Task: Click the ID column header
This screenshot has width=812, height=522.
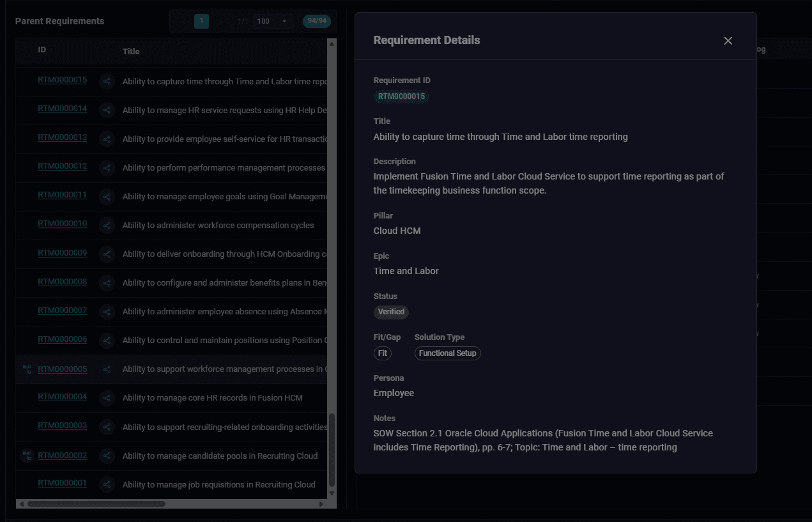Action: [42, 50]
